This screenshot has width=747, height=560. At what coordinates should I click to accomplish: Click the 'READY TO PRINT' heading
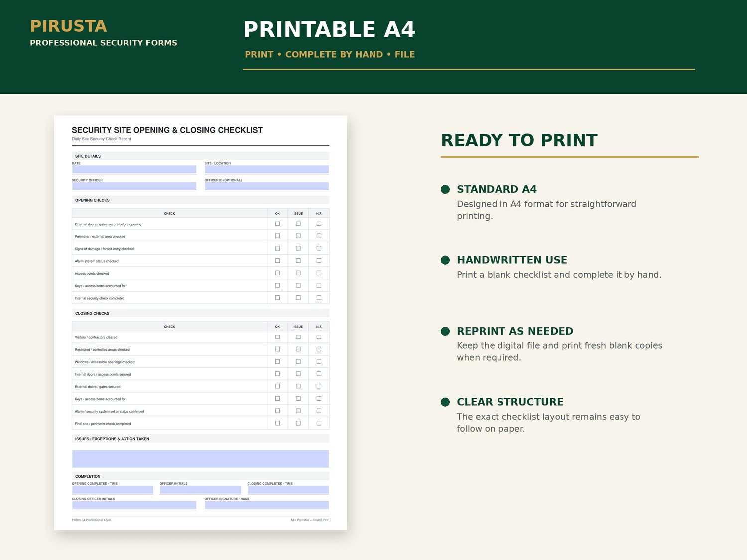(x=519, y=140)
